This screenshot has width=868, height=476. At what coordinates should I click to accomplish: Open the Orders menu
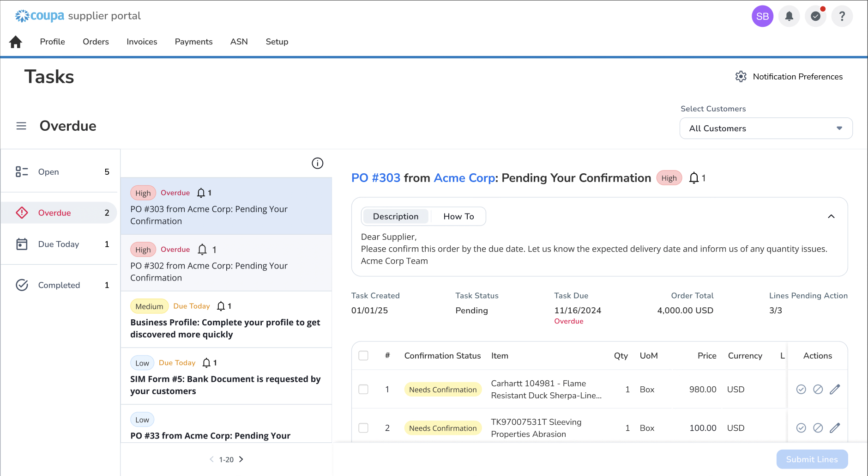[96, 42]
